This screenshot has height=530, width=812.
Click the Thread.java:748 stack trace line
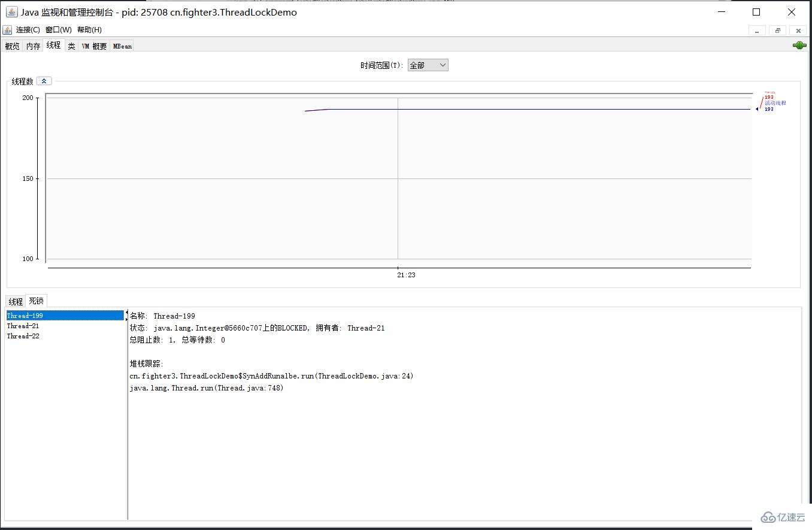207,388
